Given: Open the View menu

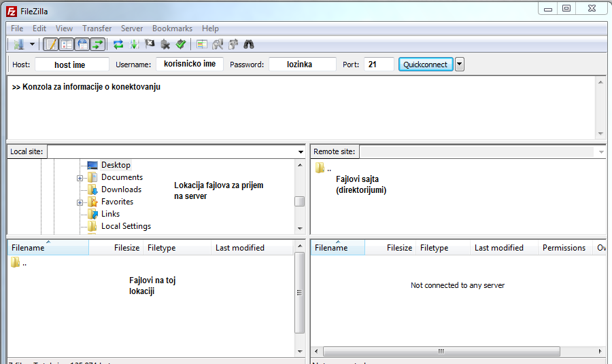Looking at the screenshot, I should 64,29.
